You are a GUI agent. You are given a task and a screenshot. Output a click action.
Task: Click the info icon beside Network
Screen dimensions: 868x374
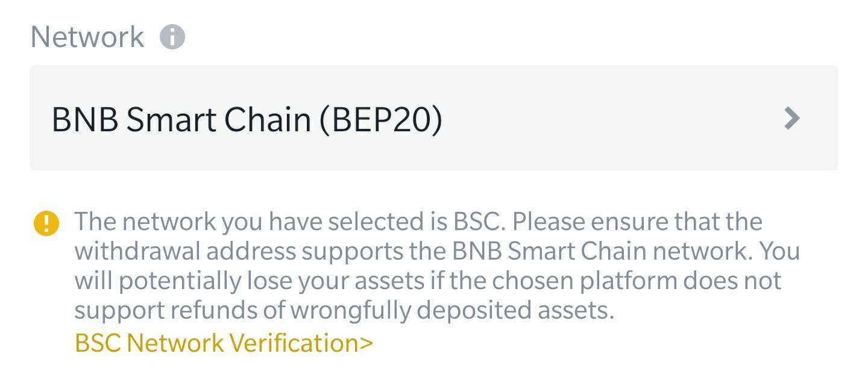tap(172, 37)
